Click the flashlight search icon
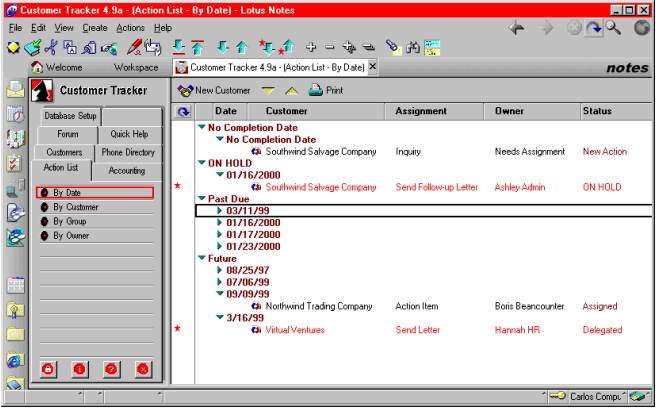This screenshot has width=656, height=408. tap(393, 47)
